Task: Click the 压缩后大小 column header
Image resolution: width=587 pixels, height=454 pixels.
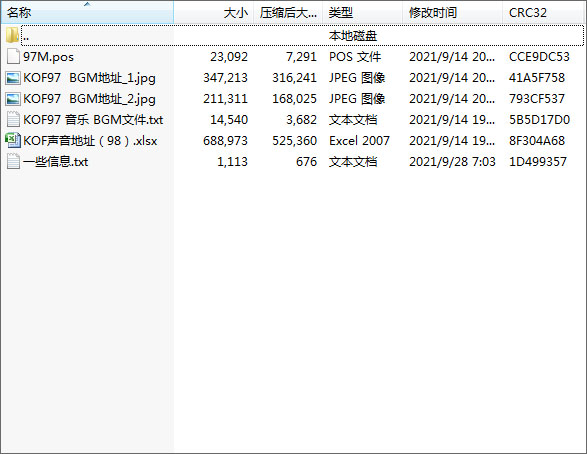Action: [x=288, y=13]
